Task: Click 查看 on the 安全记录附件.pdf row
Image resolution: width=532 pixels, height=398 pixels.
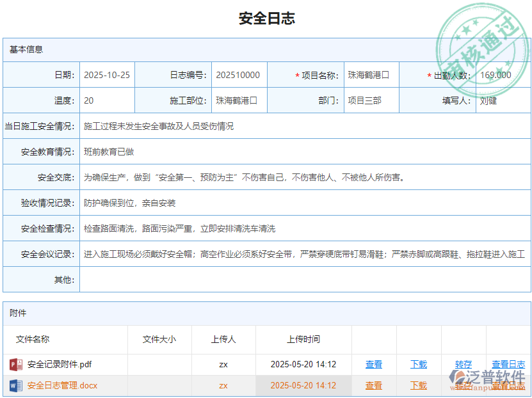Action: tap(373, 364)
